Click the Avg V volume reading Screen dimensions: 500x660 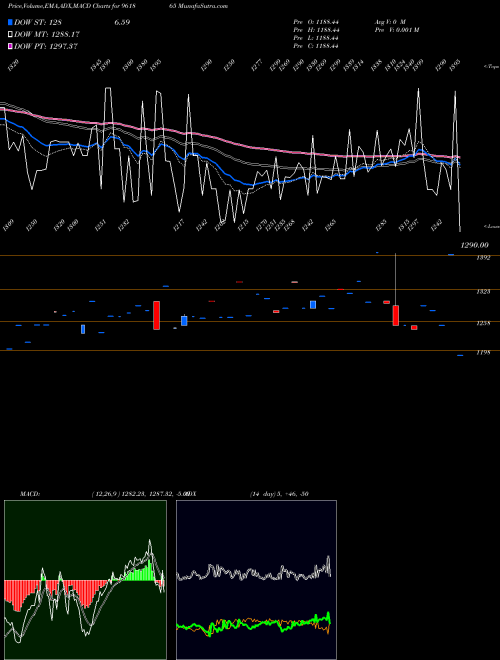tap(390, 22)
